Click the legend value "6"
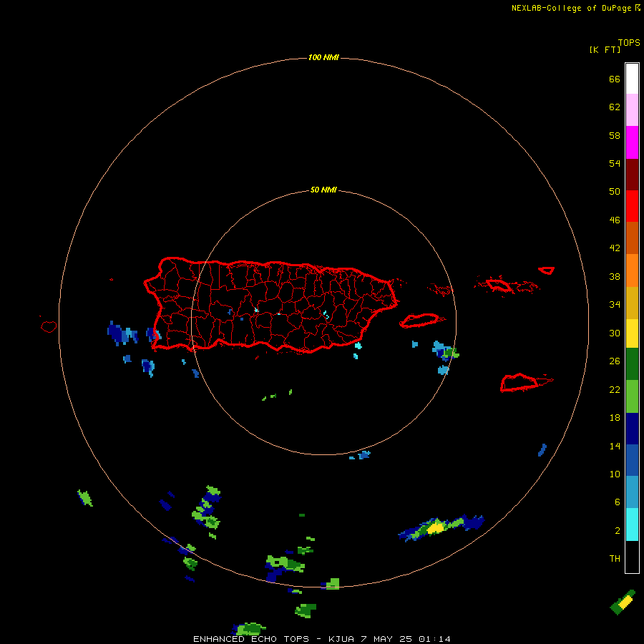644x644 pixels. [x=618, y=502]
